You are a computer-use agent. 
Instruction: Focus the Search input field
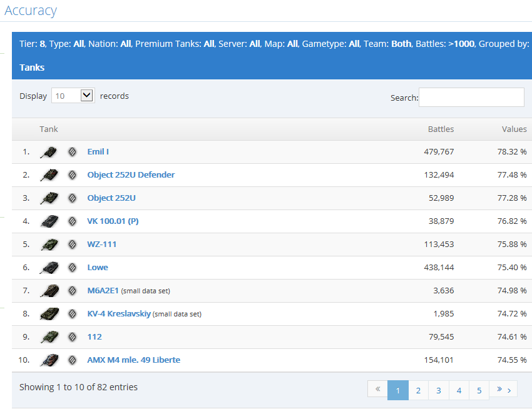click(471, 98)
